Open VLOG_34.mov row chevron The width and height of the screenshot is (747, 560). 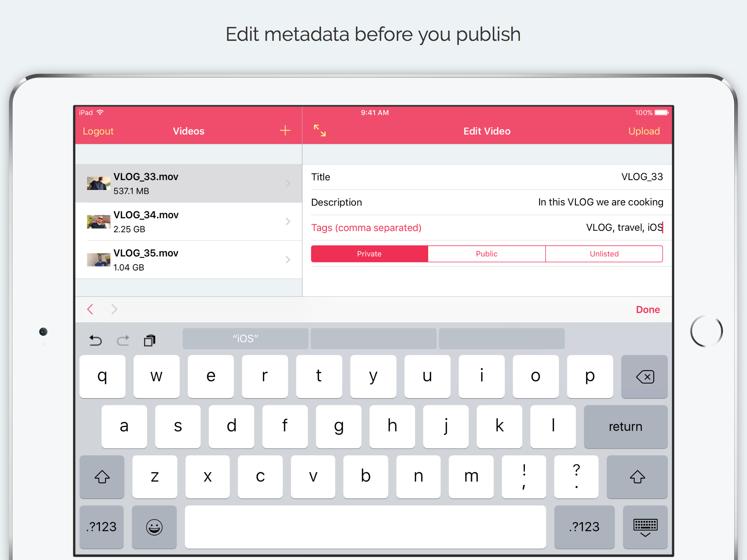[288, 221]
